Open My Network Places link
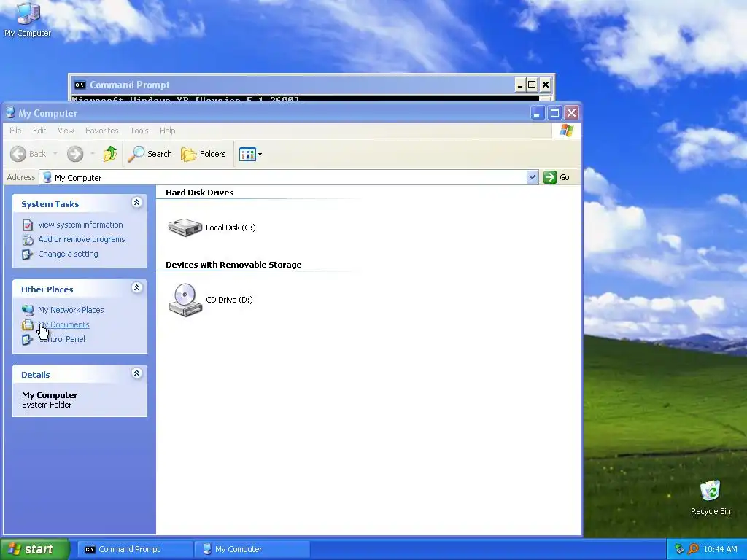The height and width of the screenshot is (560, 747). click(x=71, y=310)
